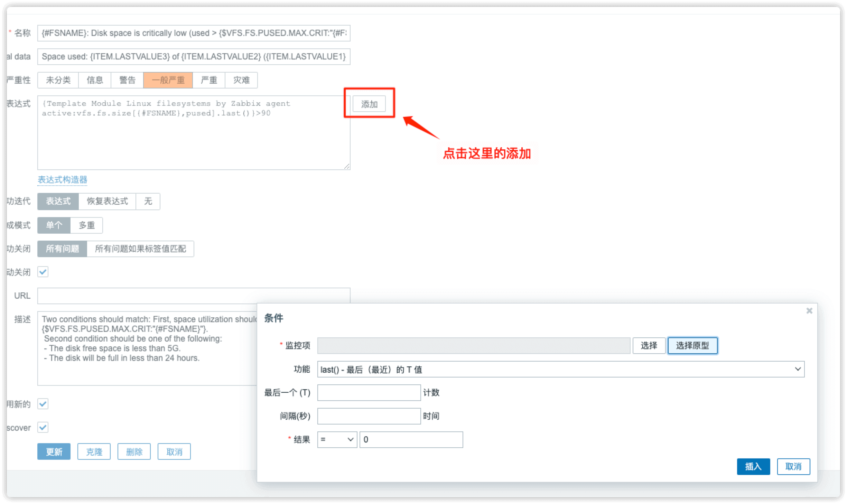Click the 插入 button
This screenshot has width=847, height=504.
tap(753, 466)
